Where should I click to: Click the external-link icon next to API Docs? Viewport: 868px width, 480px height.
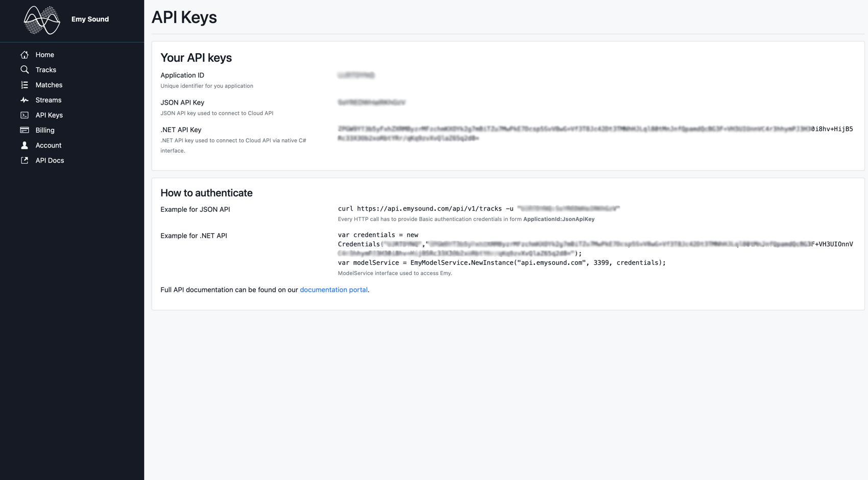point(25,160)
